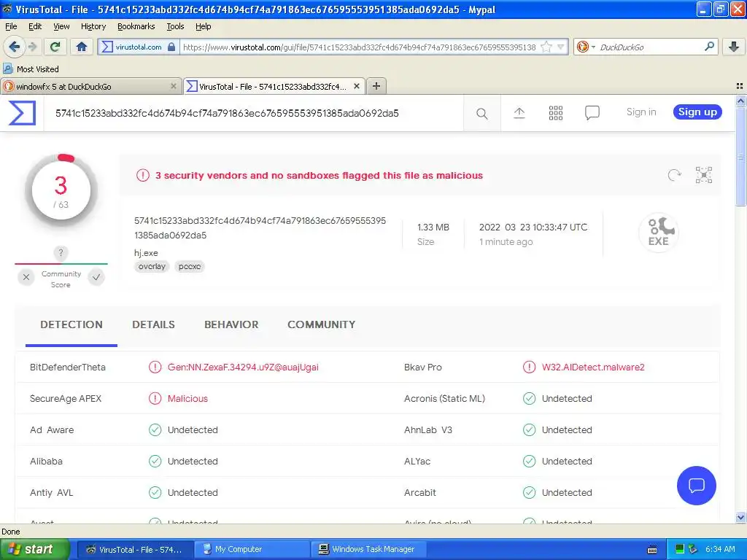Screen dimensions: 747x560
Task: Vote malicious with the community X icon
Action: click(26, 277)
